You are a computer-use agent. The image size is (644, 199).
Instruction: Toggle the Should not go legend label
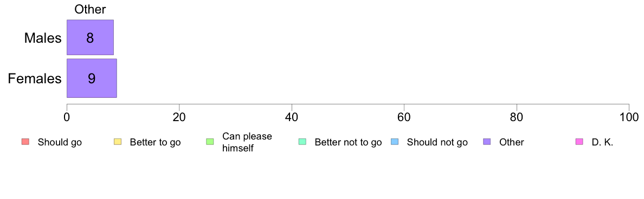(437, 143)
